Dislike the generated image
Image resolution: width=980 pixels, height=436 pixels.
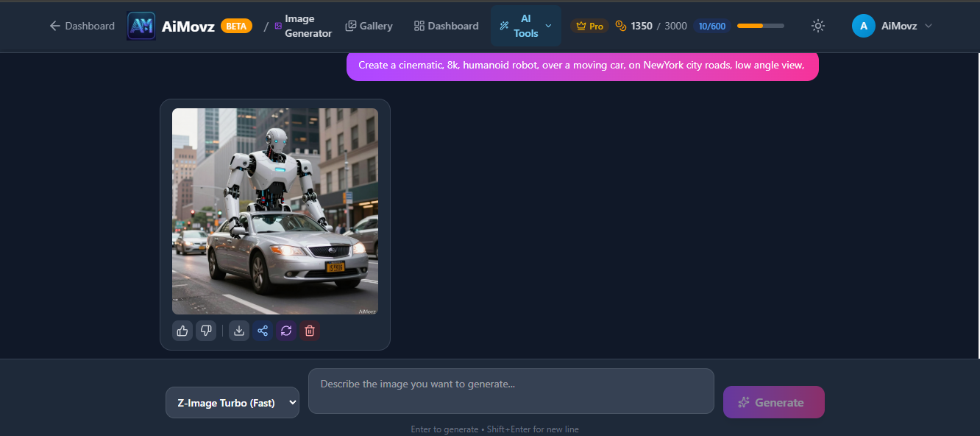tap(206, 331)
